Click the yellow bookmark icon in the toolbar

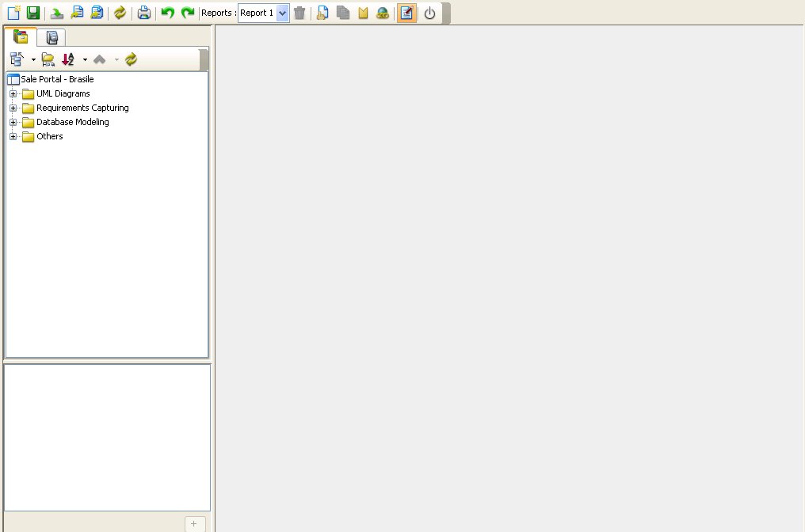(363, 13)
